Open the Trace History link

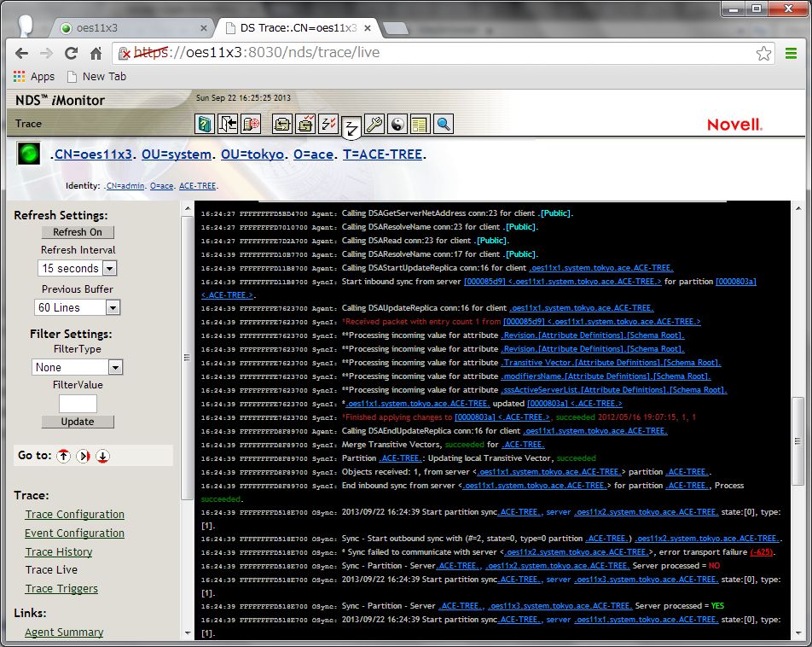[x=59, y=551]
